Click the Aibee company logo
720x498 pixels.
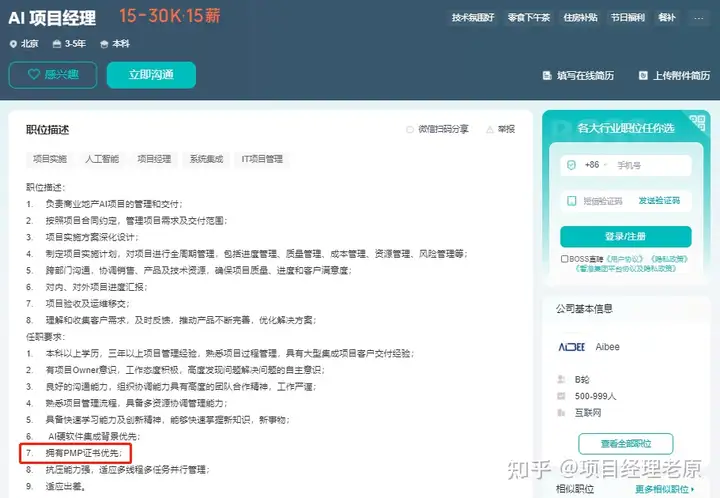572,347
